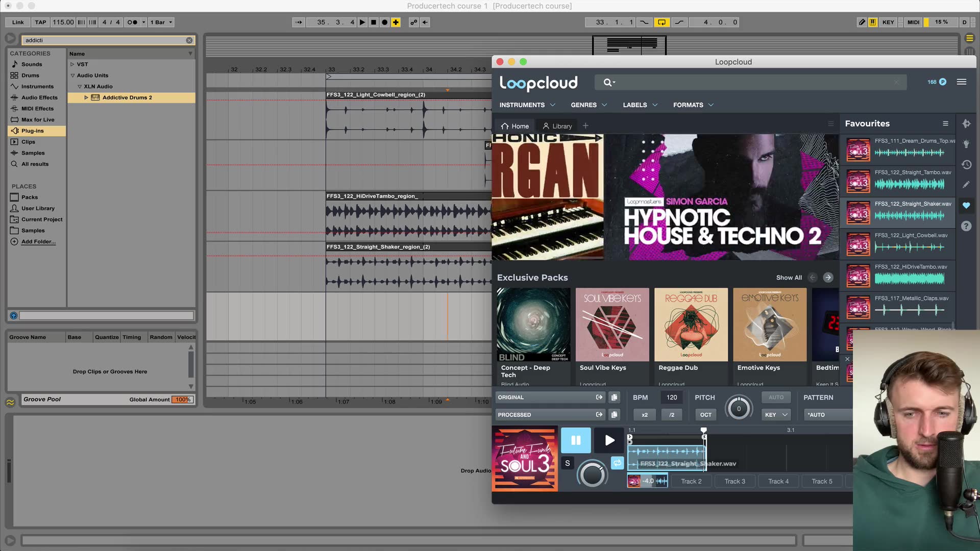Clear the browser search field 'addicti'

[189, 40]
